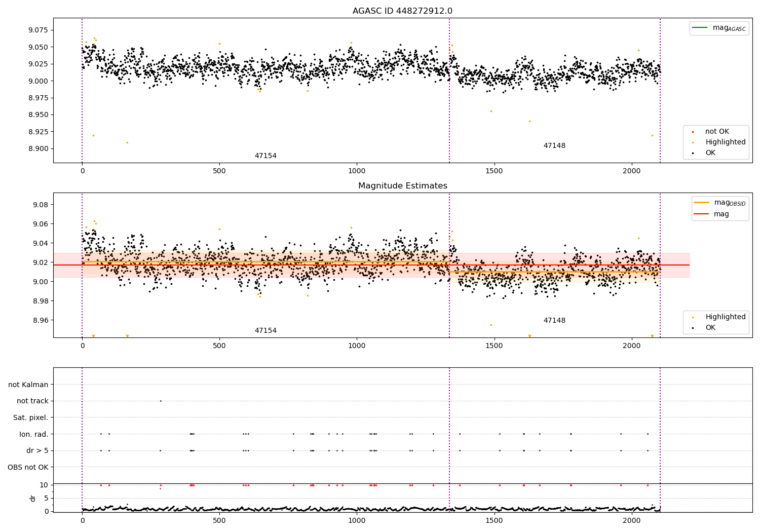Click the '8.900' y-axis tick
The width and height of the screenshot is (760, 532).
pyautogui.click(x=38, y=148)
